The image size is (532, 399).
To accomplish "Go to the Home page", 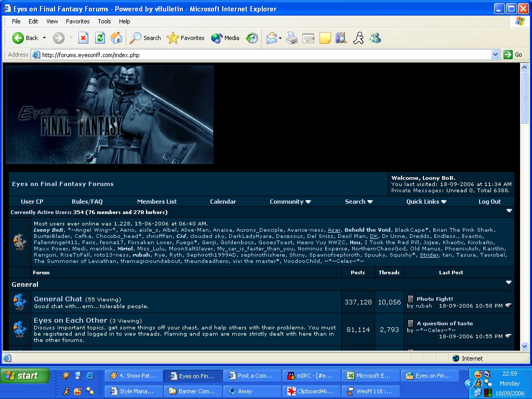I will (116, 38).
